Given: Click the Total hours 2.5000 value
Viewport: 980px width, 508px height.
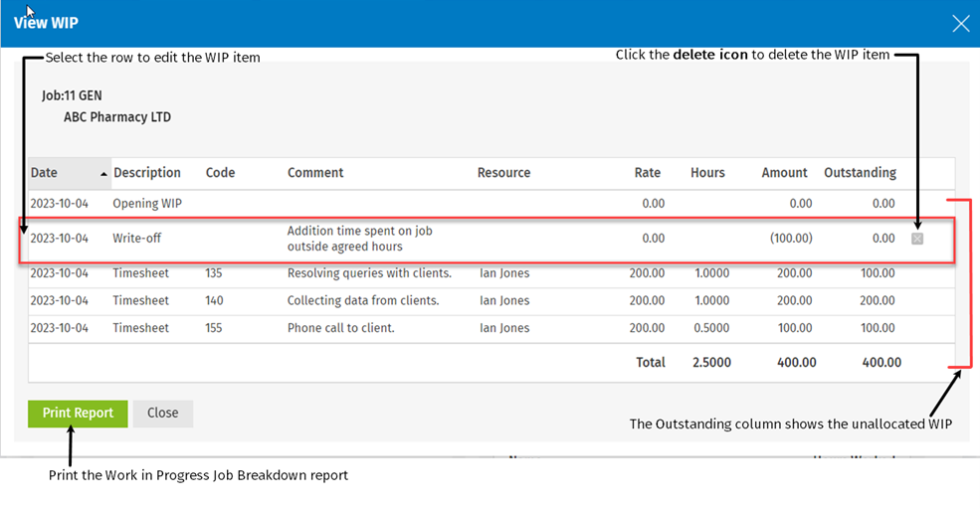Looking at the screenshot, I should coord(711,363).
